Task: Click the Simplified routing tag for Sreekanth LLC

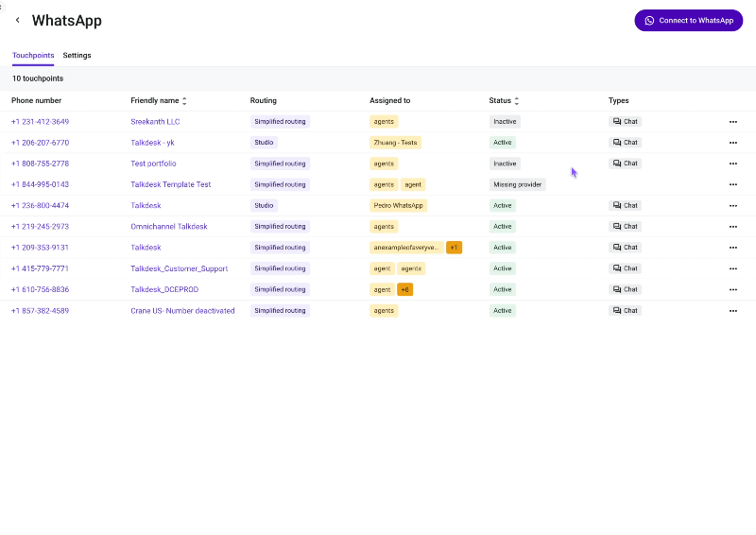Action: [280, 122]
